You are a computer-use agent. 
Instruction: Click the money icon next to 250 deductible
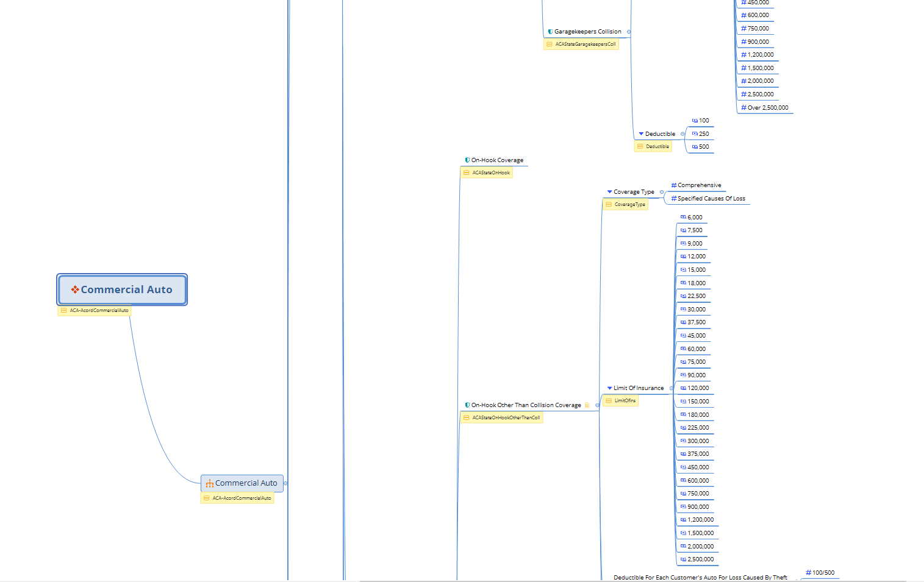pos(695,133)
